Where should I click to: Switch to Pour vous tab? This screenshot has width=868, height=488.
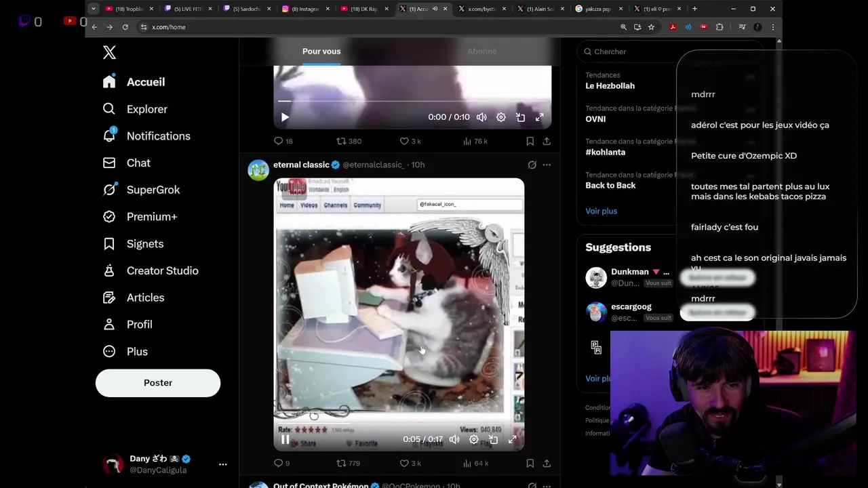point(321,52)
